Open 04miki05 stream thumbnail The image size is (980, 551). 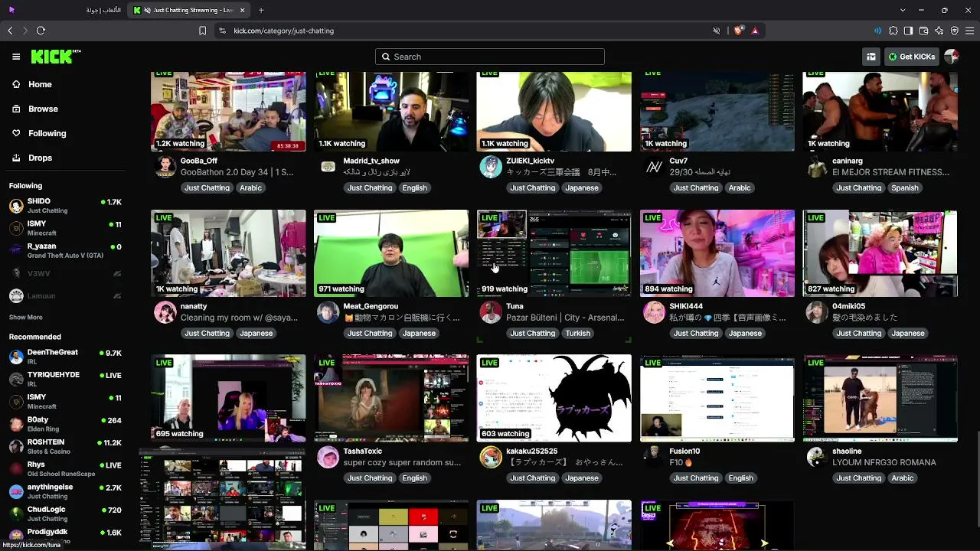point(880,253)
